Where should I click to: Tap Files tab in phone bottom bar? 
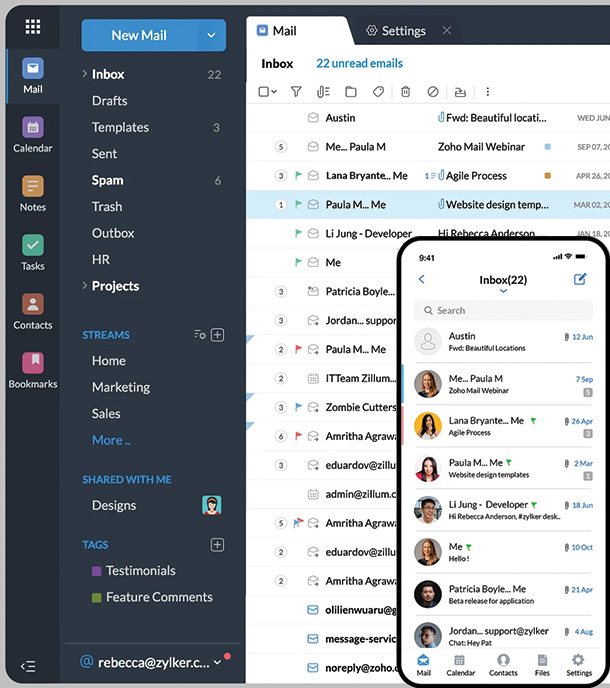pos(542,665)
